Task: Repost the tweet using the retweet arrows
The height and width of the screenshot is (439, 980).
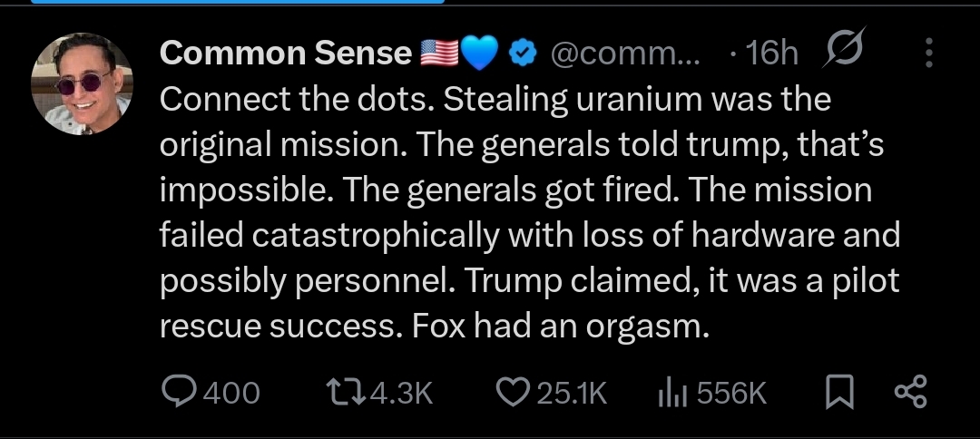Action: 344,392
